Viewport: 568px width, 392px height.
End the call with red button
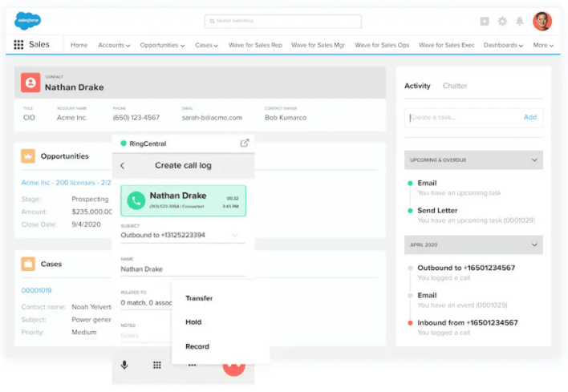point(233,366)
